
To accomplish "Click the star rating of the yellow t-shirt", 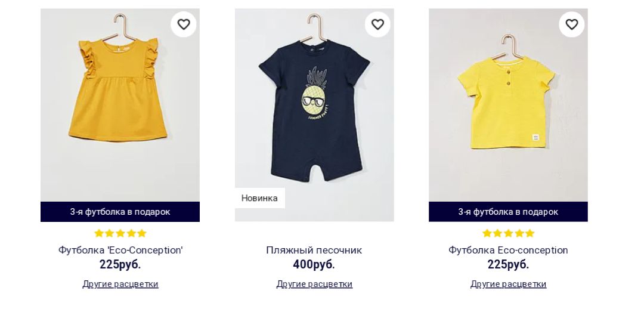I will (508, 233).
